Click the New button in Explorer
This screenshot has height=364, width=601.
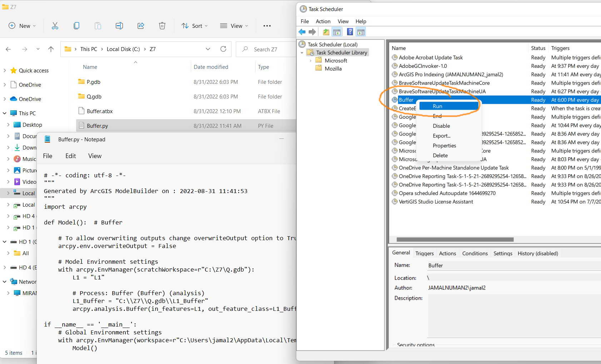click(22, 26)
